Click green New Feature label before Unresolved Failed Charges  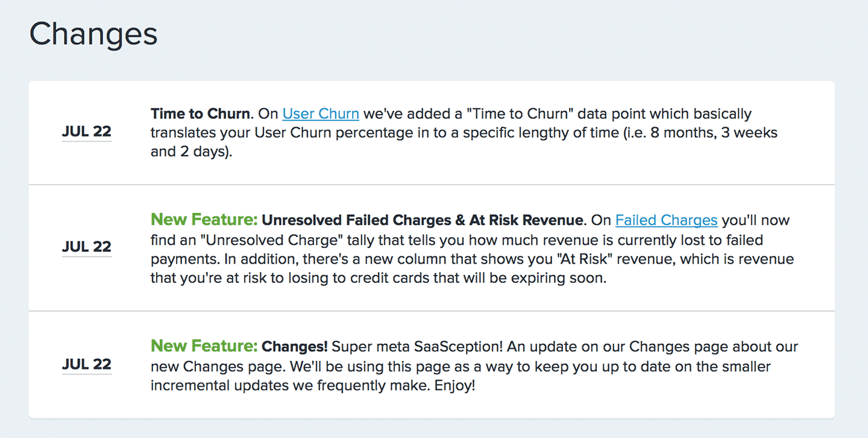click(x=204, y=219)
